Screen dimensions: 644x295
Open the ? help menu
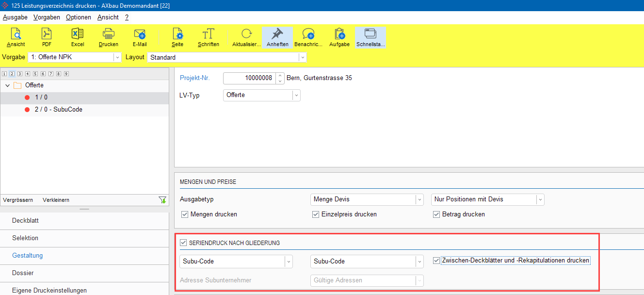127,17
